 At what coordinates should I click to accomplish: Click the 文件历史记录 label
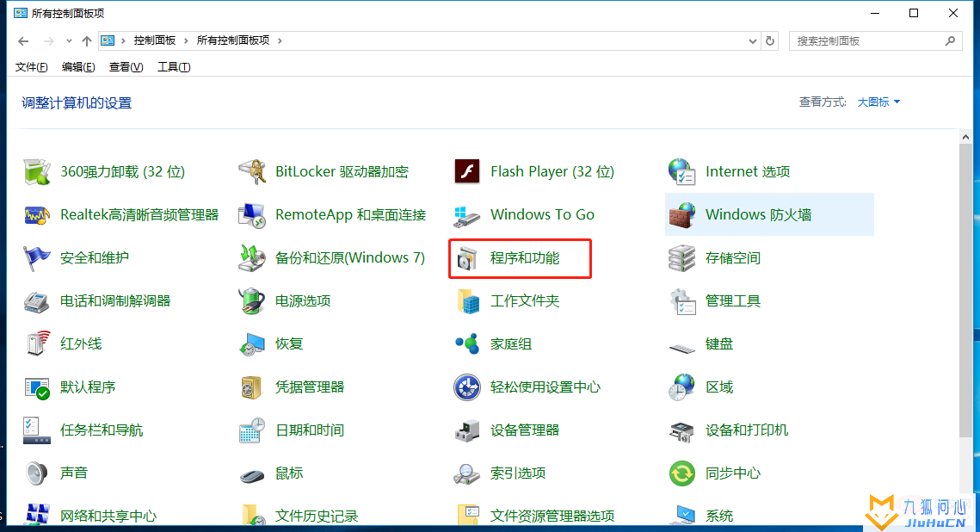(x=317, y=517)
